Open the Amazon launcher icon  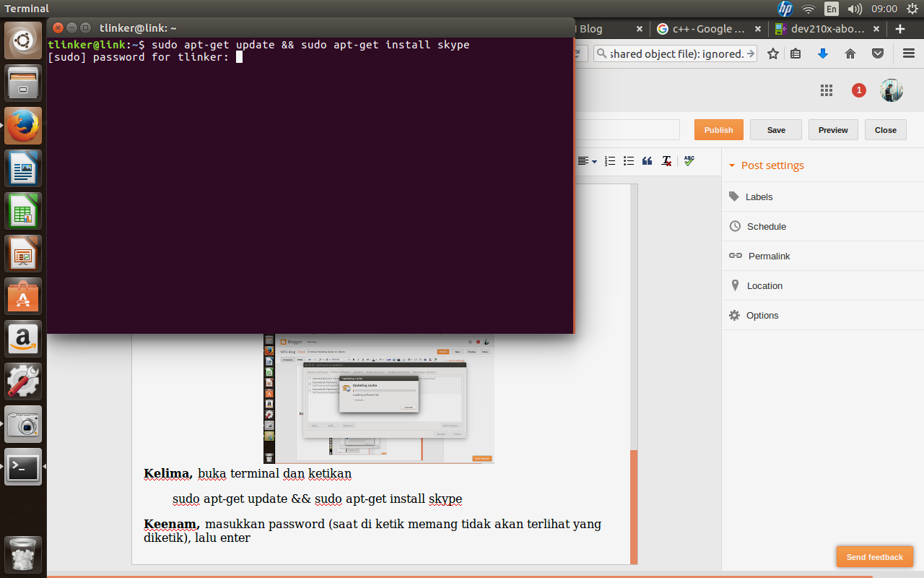point(23,339)
